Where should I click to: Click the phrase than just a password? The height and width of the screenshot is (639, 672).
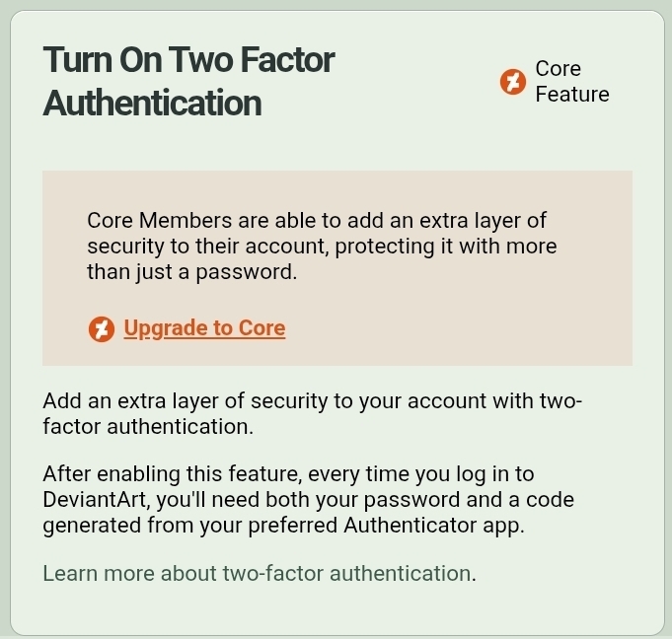pyautogui.click(x=192, y=272)
